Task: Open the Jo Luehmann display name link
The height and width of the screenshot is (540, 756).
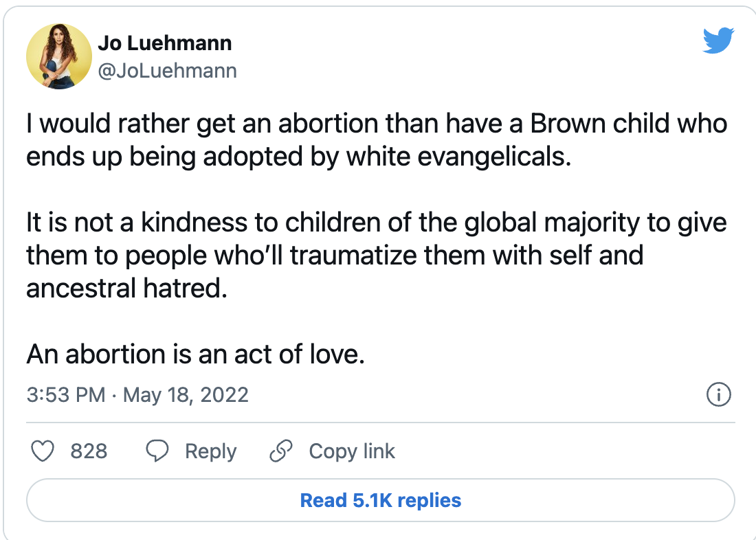Action: pos(165,43)
